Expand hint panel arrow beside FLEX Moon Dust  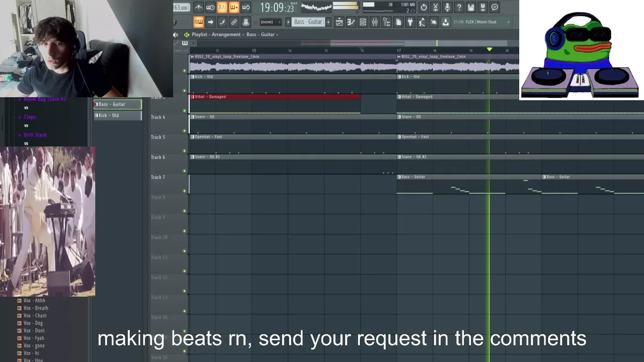click(x=508, y=22)
